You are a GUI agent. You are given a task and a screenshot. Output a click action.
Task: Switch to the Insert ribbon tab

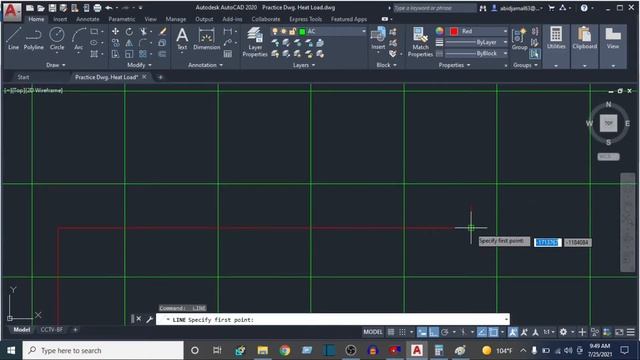(60, 19)
